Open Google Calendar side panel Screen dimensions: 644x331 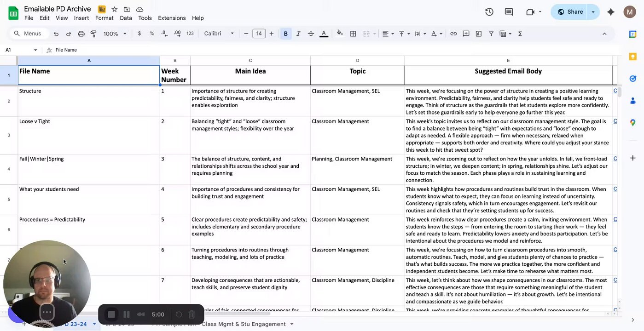pos(633,34)
